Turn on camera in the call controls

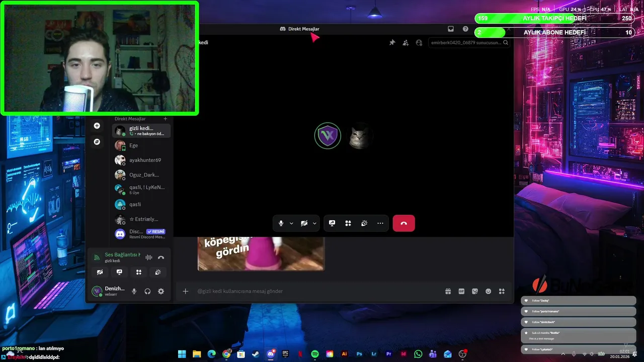point(304,223)
